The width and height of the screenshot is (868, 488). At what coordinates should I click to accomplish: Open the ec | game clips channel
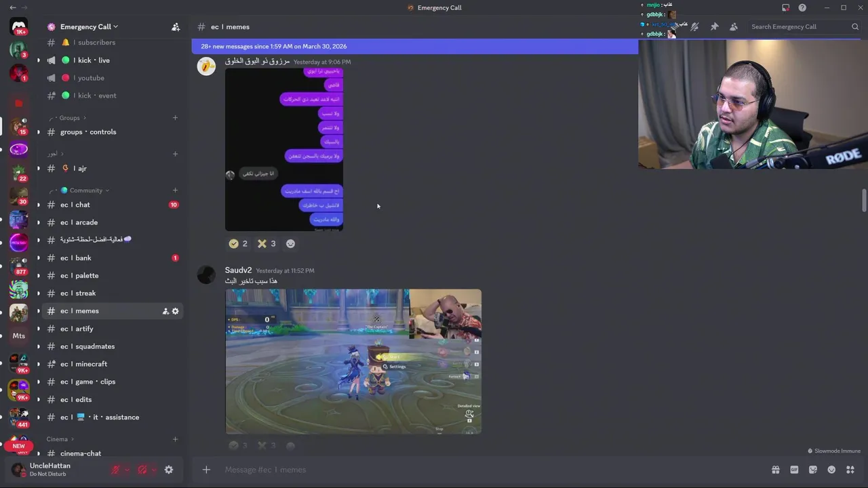pos(113,382)
